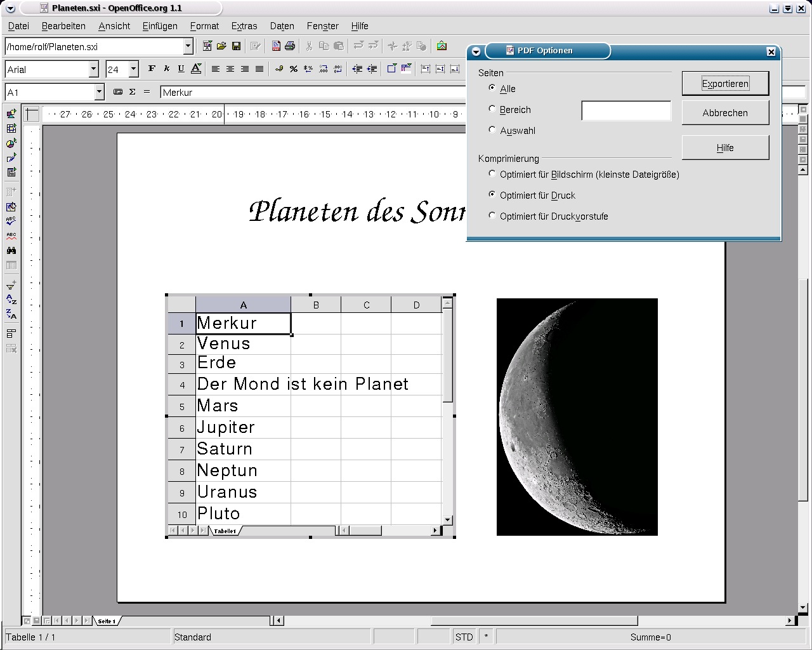Click the Sum (Σ) function icon
The image size is (812, 650).
click(x=132, y=92)
